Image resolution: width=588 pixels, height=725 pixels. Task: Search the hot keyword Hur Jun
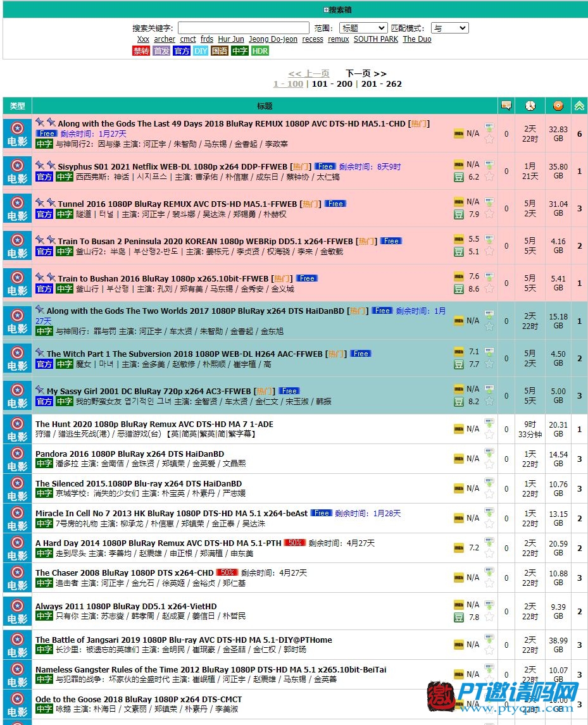(231, 39)
